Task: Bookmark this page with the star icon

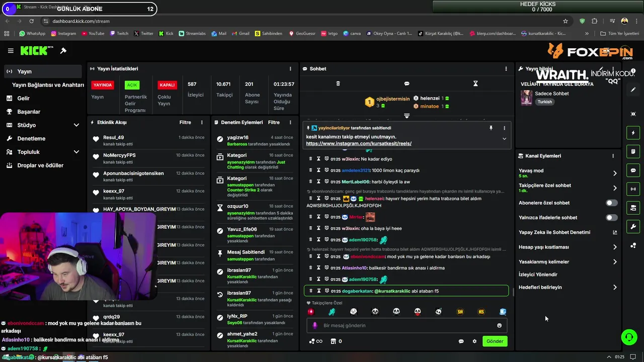Action: tap(566, 21)
